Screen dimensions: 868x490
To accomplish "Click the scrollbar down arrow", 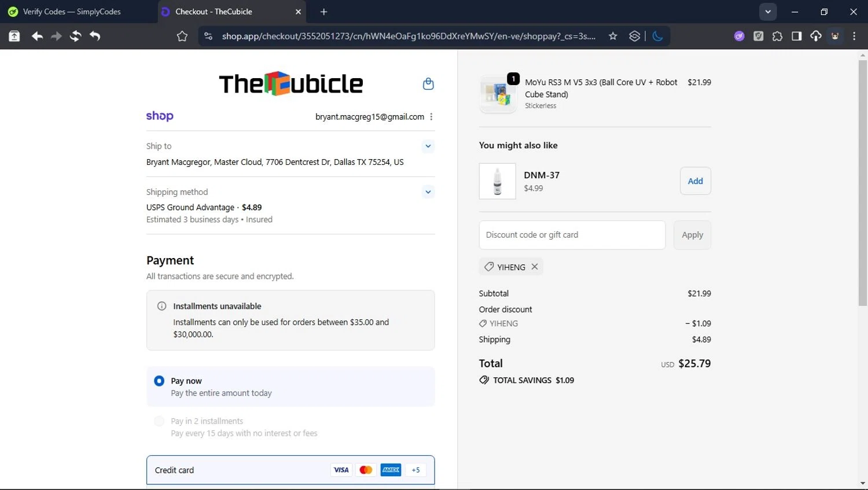I will click(863, 484).
